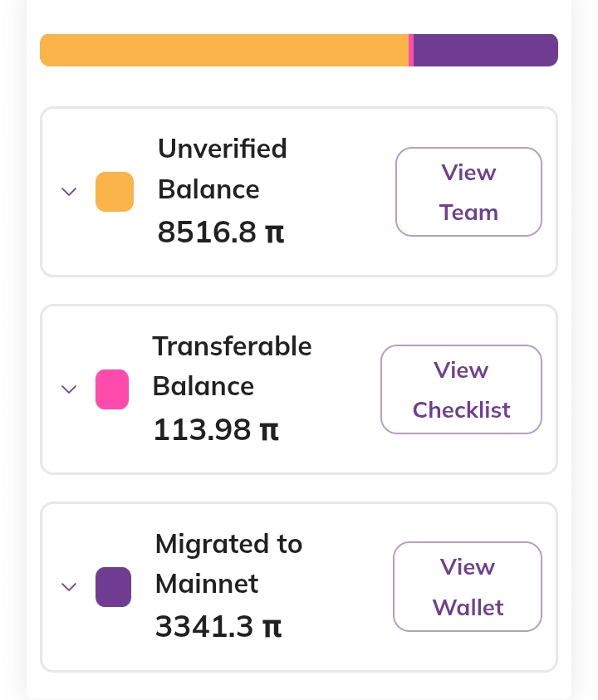The width and height of the screenshot is (598, 700).
Task: Select the Transferable Balance label text
Action: click(x=232, y=366)
